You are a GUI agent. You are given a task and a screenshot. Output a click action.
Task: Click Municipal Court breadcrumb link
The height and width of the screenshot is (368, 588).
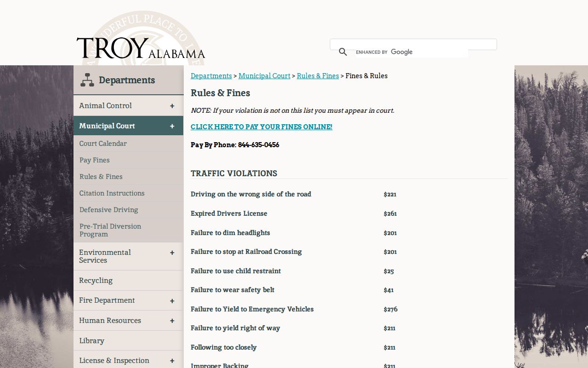pyautogui.click(x=264, y=76)
